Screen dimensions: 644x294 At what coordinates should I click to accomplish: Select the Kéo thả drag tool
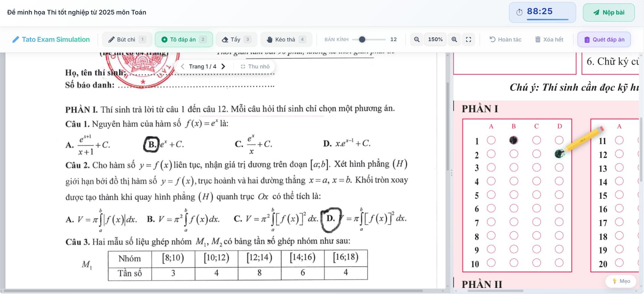click(x=286, y=39)
